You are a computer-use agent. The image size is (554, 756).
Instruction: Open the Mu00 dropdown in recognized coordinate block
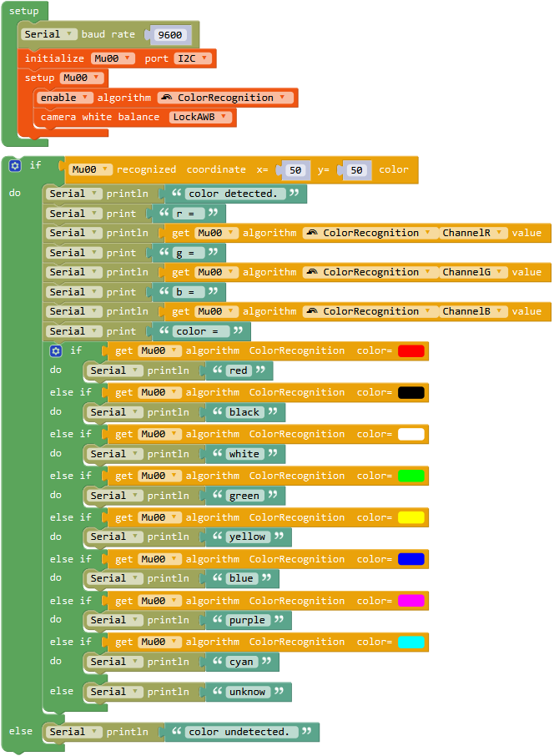(91, 169)
